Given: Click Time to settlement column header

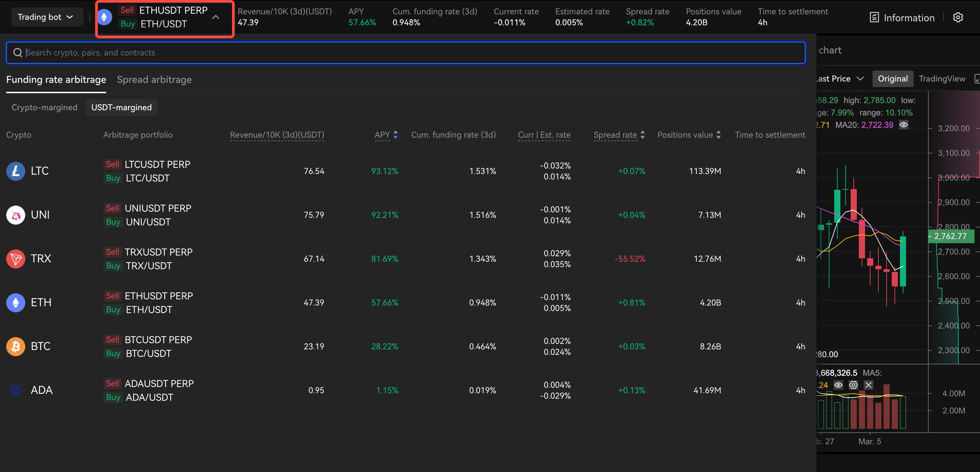Looking at the screenshot, I should [x=770, y=135].
